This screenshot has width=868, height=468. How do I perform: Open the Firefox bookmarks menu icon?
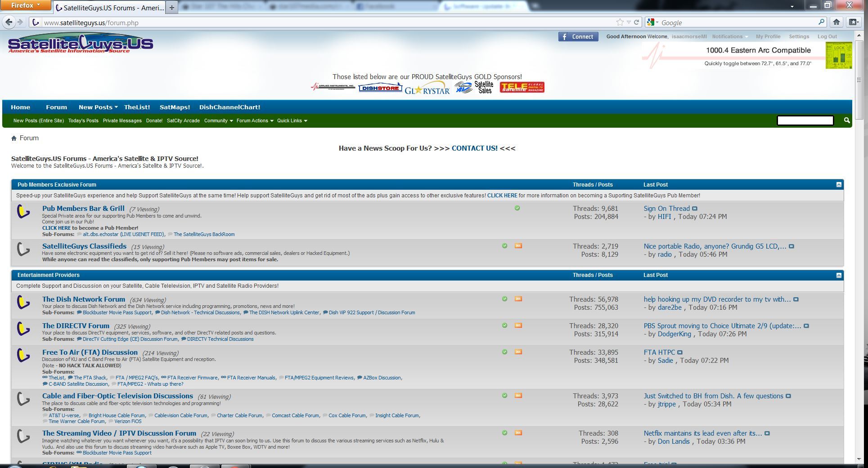point(853,22)
